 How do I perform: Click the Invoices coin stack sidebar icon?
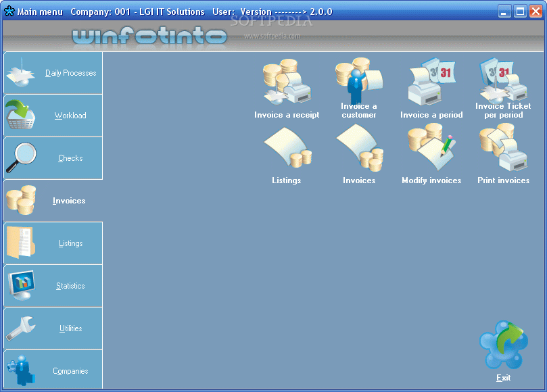pos(21,200)
